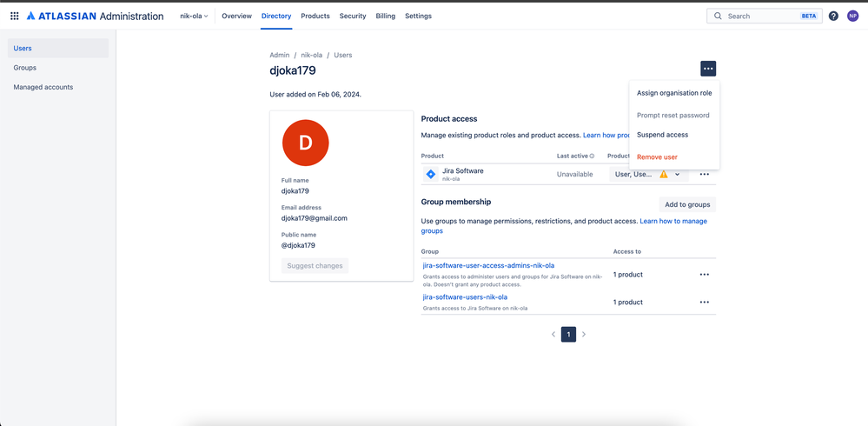Click the Suggest changes button
The width and height of the screenshot is (868, 426).
click(x=315, y=266)
